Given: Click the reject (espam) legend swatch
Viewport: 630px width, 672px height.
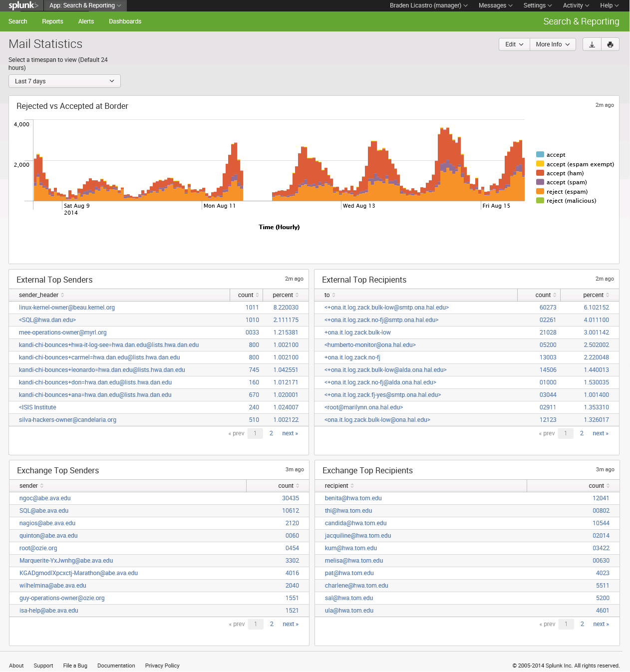Looking at the screenshot, I should click(x=540, y=192).
